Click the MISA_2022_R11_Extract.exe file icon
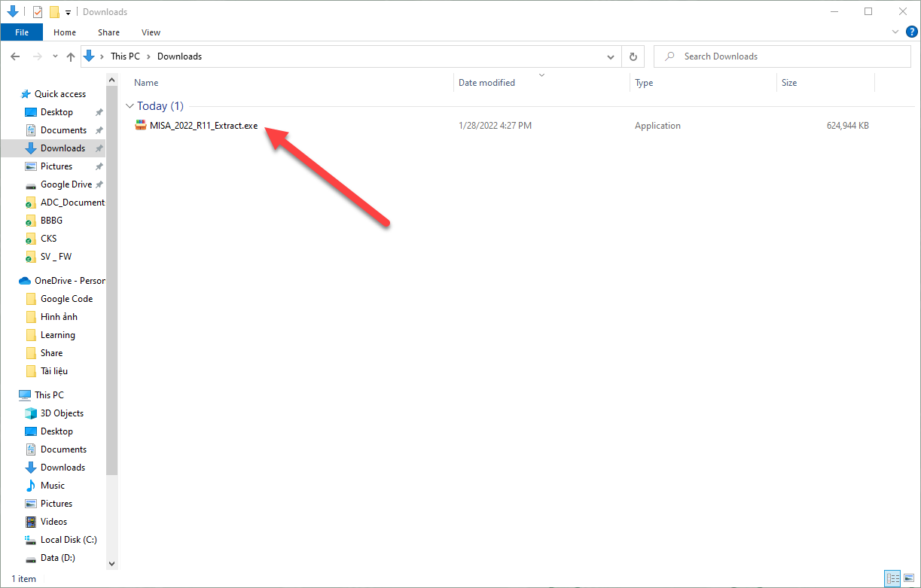 tap(140, 126)
